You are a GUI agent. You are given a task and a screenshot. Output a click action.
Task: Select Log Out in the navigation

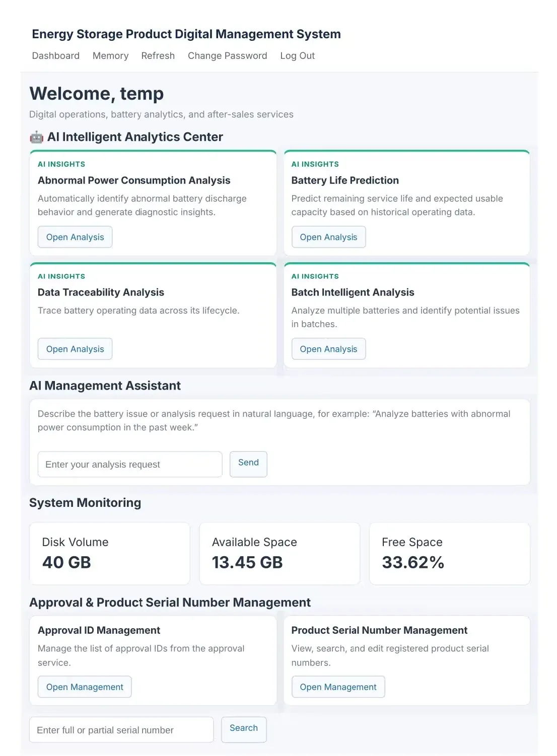[x=297, y=56]
